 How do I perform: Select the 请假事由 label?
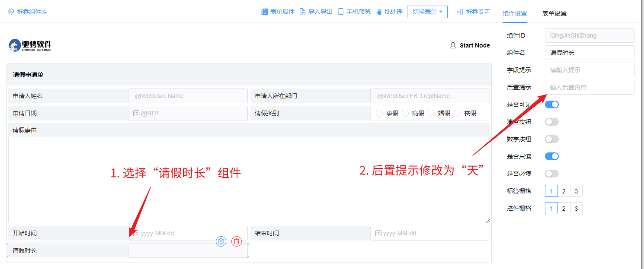pyautogui.click(x=25, y=130)
